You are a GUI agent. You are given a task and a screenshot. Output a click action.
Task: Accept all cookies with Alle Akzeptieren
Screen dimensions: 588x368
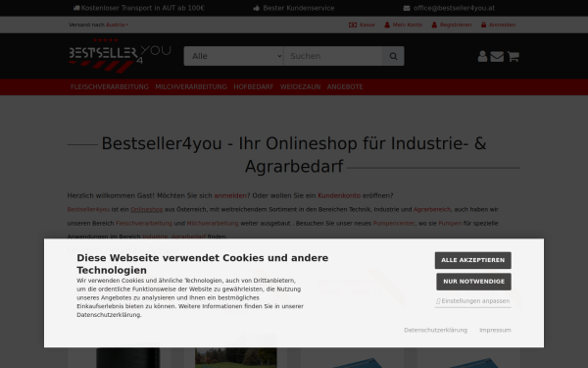473,260
